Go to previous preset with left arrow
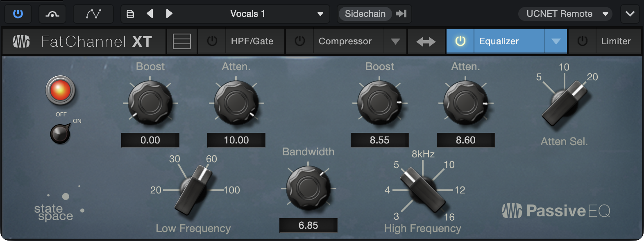This screenshot has height=241, width=644. point(150,14)
